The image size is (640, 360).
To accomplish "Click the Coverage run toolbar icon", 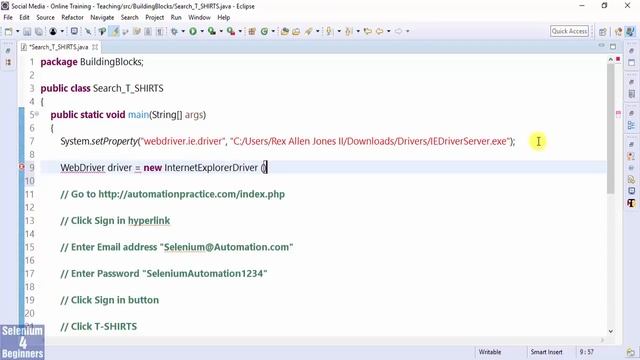I will click(x=212, y=31).
